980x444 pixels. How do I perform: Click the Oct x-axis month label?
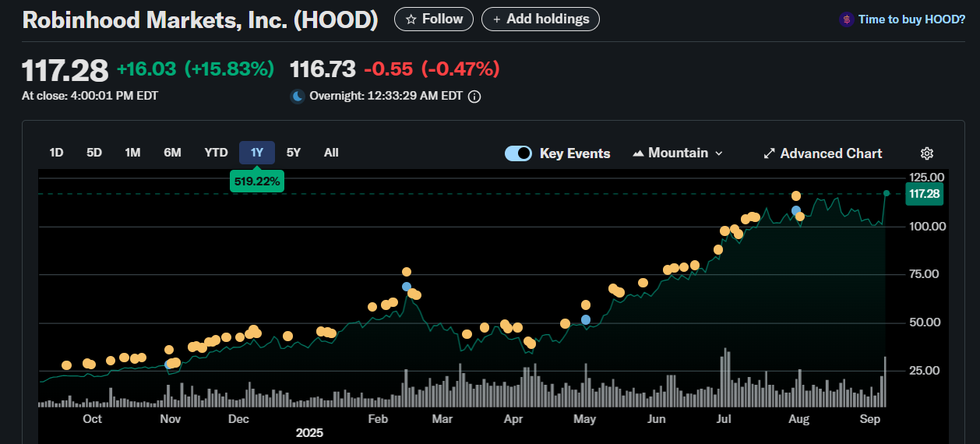coord(92,419)
